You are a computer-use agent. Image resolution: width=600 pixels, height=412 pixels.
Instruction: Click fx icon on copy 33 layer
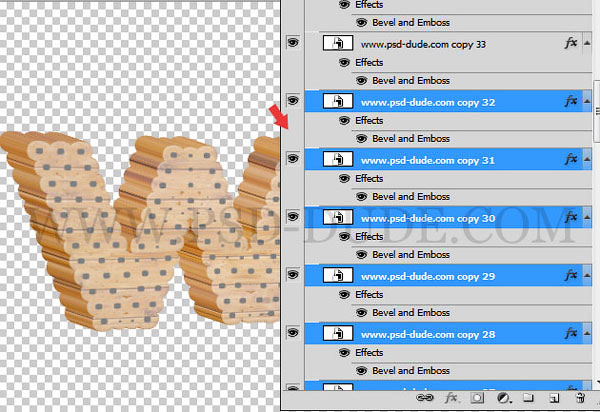[x=571, y=43]
